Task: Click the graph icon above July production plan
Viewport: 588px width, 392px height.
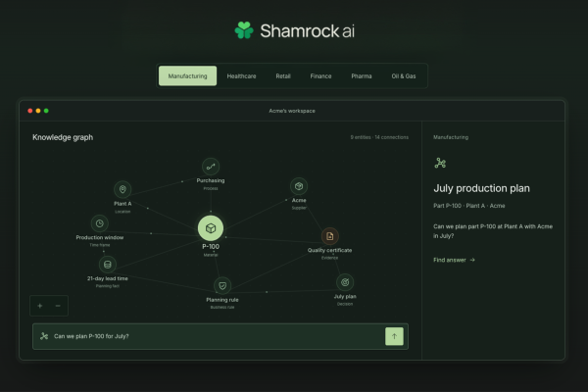Action: coord(440,163)
